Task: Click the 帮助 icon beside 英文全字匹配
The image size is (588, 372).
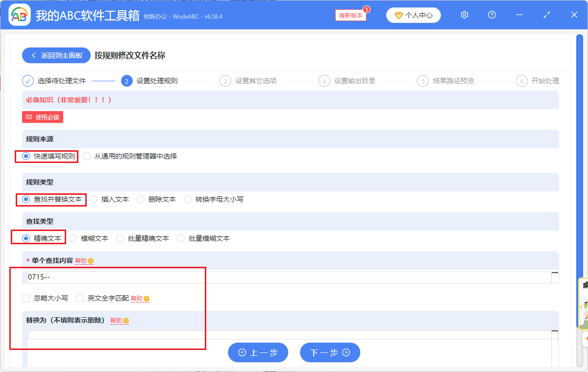Action: pos(147,298)
